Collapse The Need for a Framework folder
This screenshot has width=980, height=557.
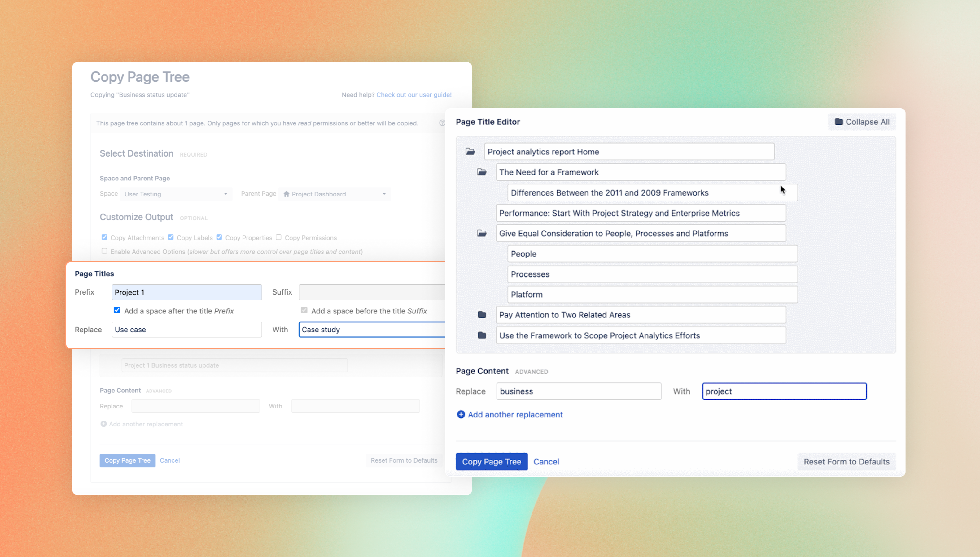click(482, 172)
